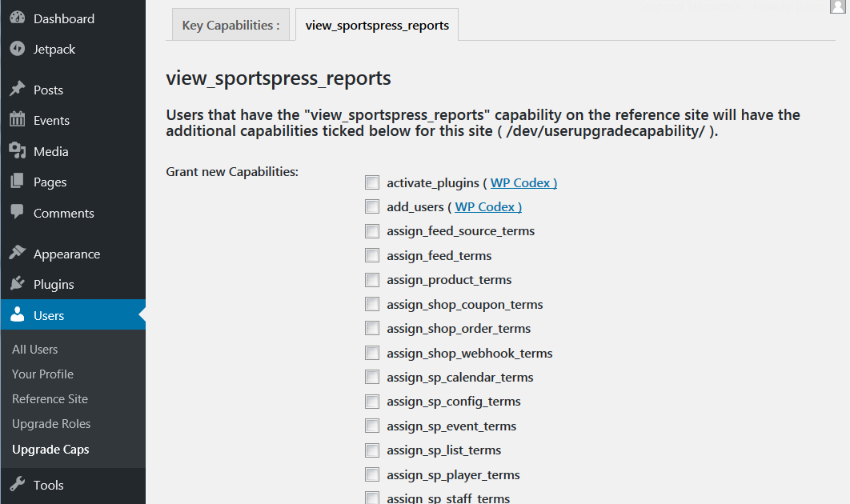
Task: Click the Jetpack icon in sidebar
Action: click(x=18, y=49)
